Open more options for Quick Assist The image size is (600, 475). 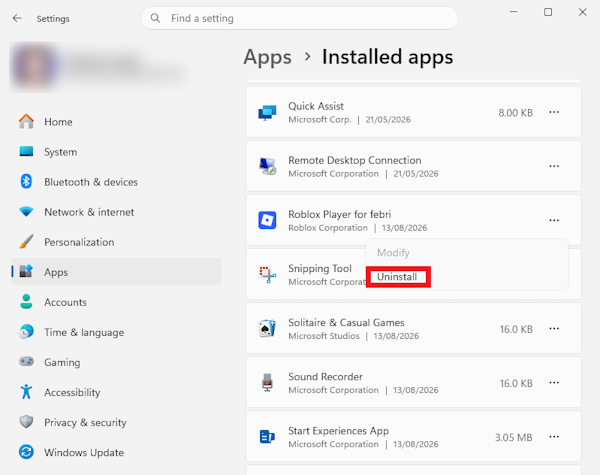(554, 112)
